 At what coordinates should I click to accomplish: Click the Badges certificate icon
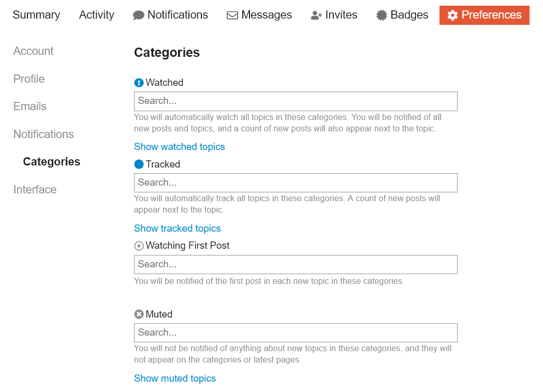(x=381, y=15)
